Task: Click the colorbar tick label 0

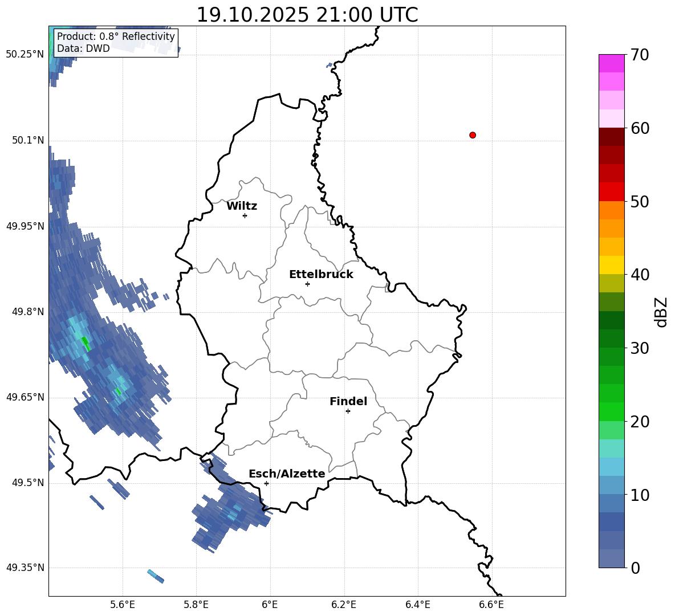Action: click(636, 568)
